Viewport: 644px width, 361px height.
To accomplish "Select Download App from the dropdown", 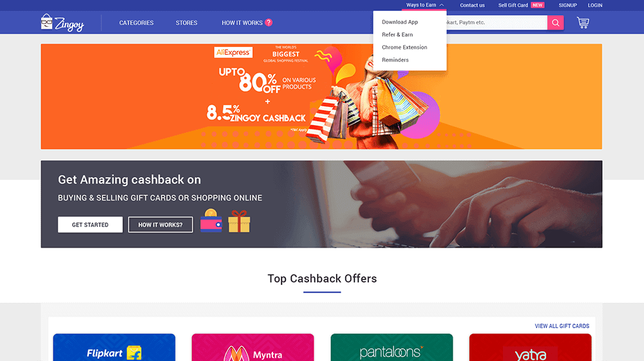I will point(400,22).
